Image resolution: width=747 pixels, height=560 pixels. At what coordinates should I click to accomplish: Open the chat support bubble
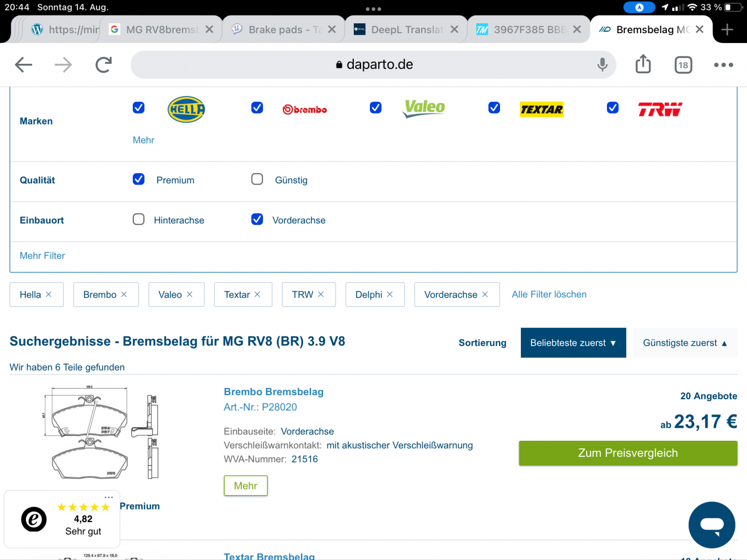coord(712,525)
